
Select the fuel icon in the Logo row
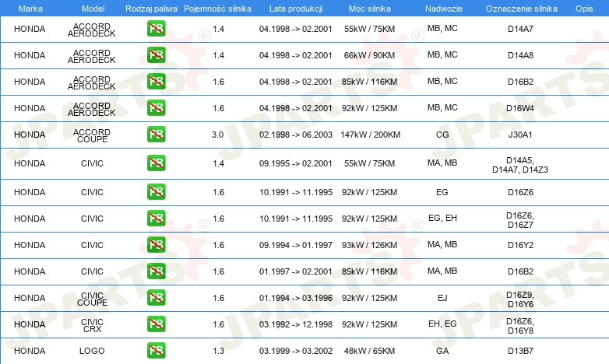click(156, 350)
